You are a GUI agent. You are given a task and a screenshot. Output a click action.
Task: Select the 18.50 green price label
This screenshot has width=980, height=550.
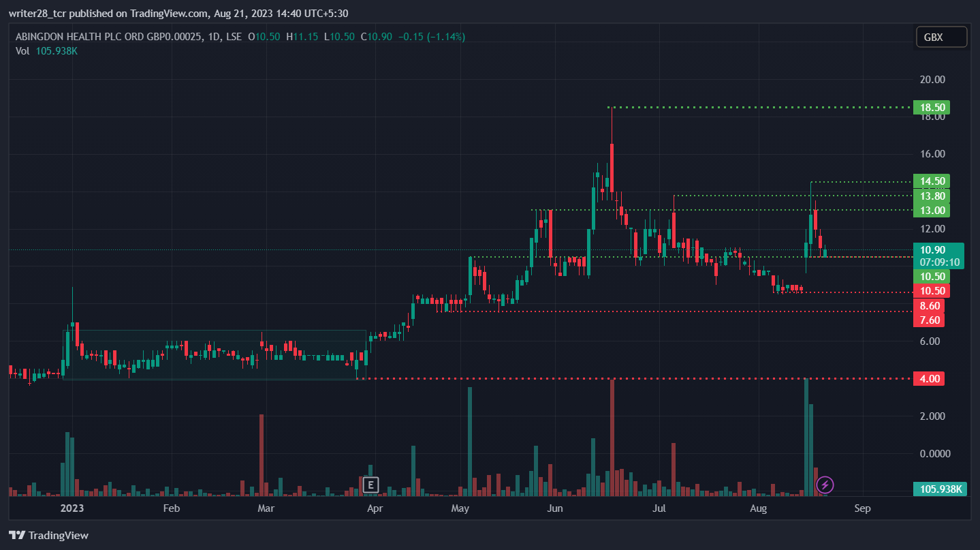point(931,108)
